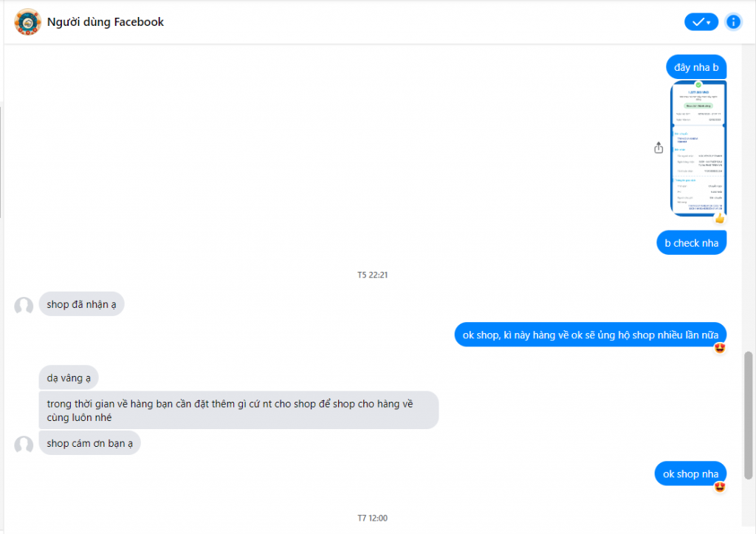Viewport: 756px width, 534px height.
Task: Share the payment receipt image
Action: click(x=659, y=148)
